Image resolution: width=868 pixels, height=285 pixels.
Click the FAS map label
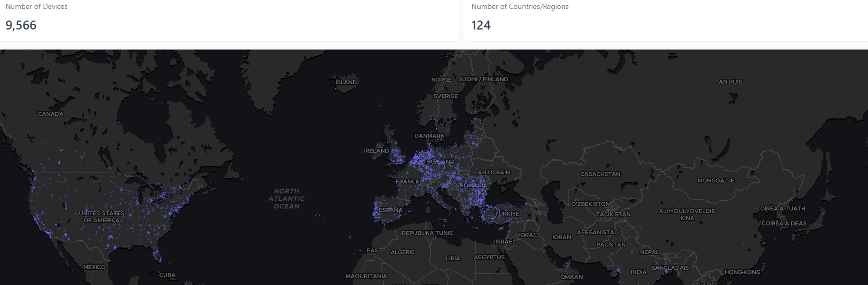tap(372, 250)
